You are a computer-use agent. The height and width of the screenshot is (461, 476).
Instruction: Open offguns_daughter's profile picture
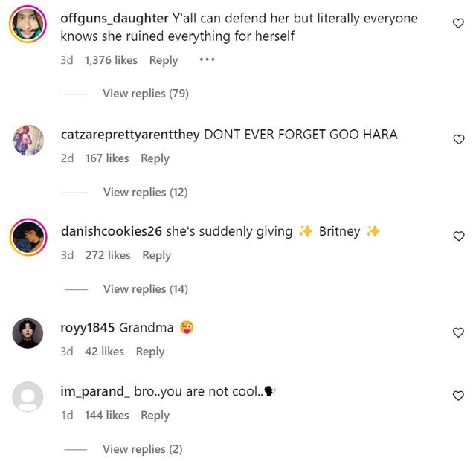coord(28,24)
